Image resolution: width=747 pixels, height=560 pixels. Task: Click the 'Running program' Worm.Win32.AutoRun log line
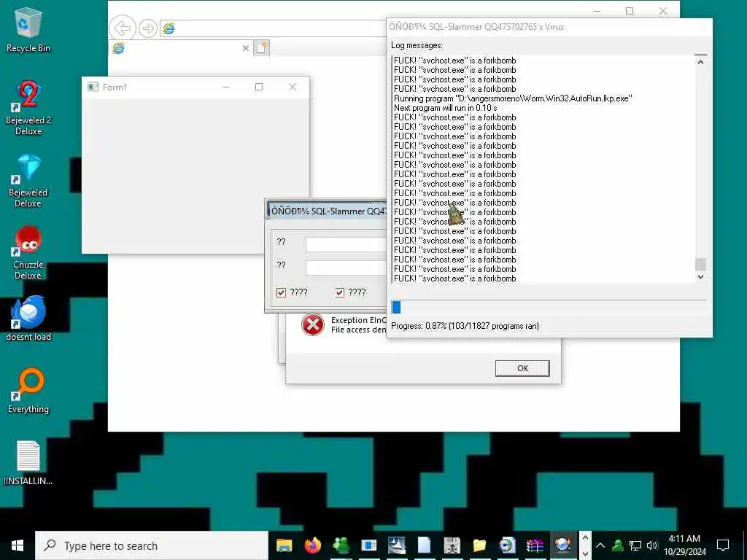pyautogui.click(x=513, y=98)
